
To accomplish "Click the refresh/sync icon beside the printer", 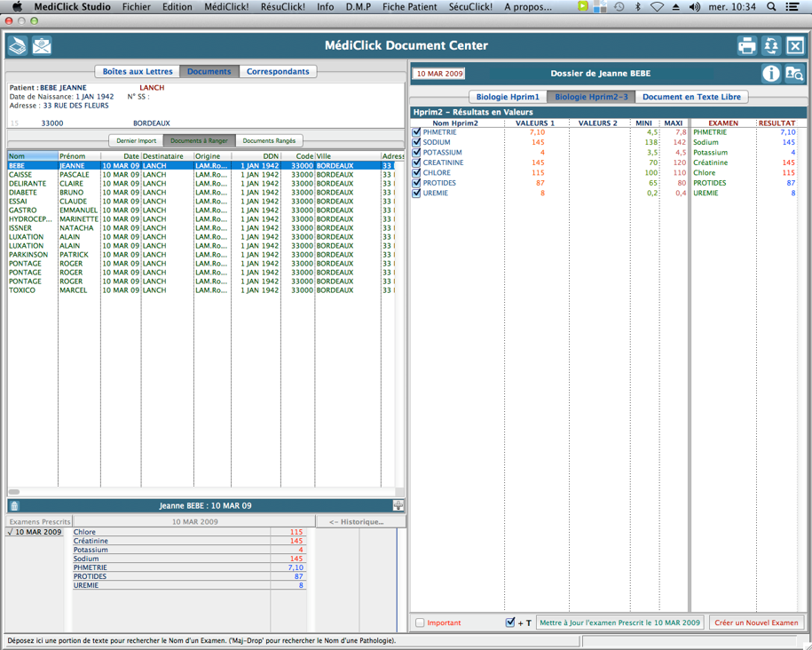I will (x=771, y=46).
